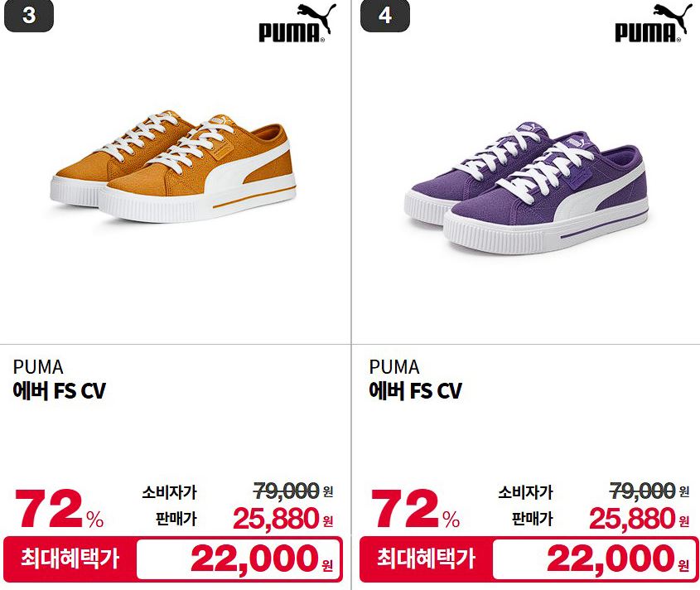
Task: Click crossed-out 79,000원 price of item 4
Action: click(649, 491)
